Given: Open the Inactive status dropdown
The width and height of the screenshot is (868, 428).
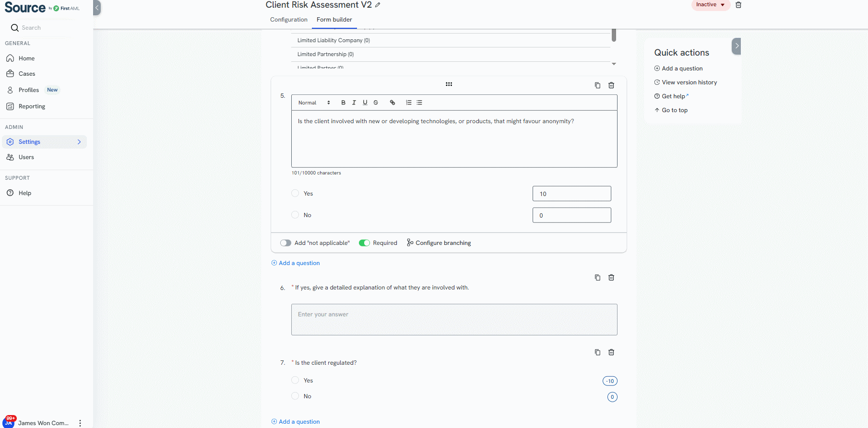Looking at the screenshot, I should coord(710,5).
